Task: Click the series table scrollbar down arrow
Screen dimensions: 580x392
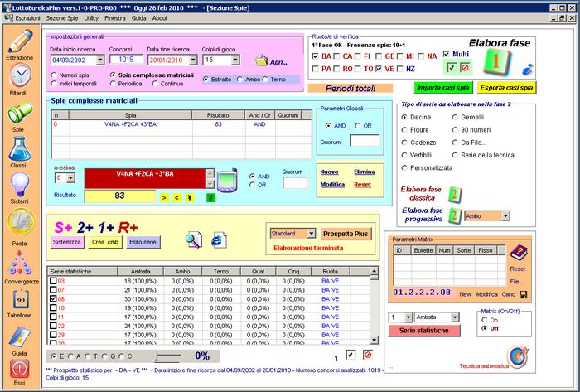Action: click(375, 340)
